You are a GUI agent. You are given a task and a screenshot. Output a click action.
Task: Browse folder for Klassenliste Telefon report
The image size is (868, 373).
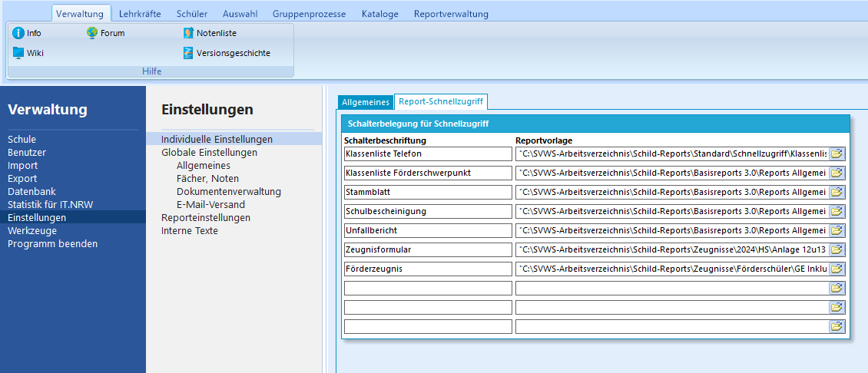837,153
